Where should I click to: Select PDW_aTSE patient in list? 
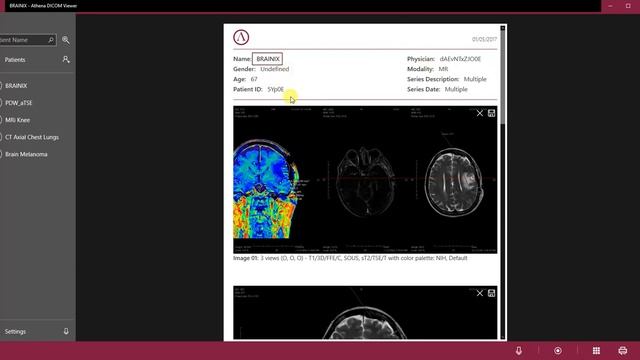point(19,103)
